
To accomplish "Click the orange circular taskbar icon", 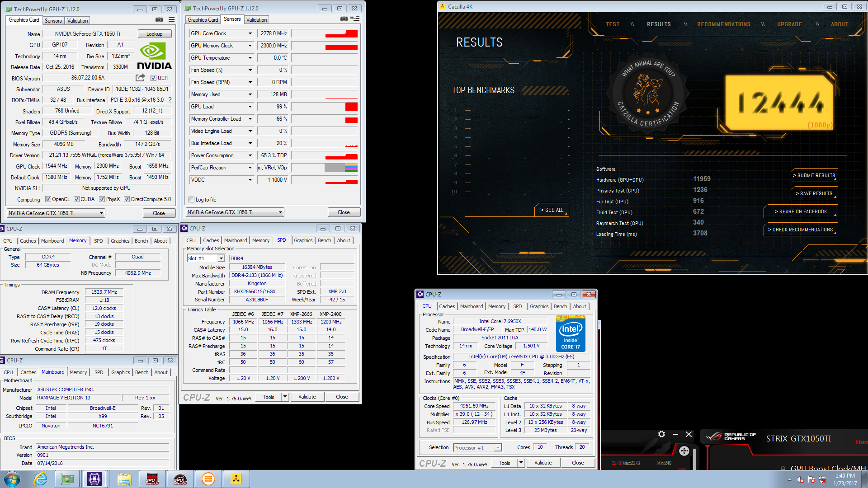I will coord(208,479).
